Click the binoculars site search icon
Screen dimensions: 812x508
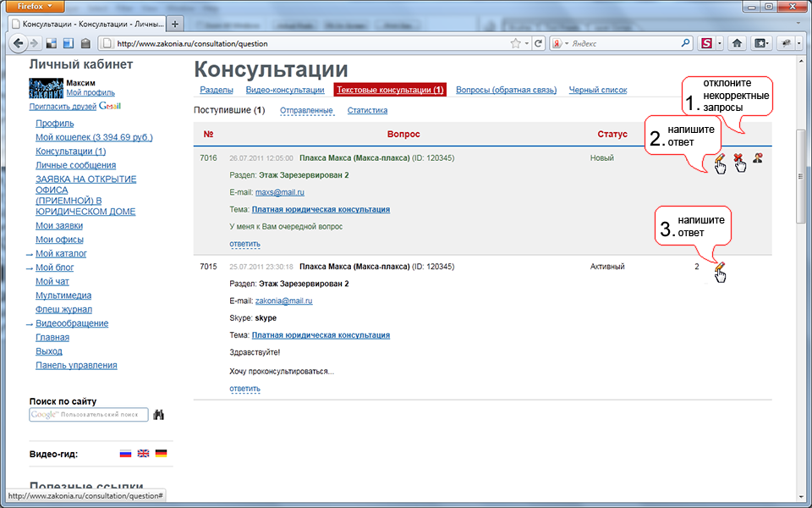click(158, 415)
